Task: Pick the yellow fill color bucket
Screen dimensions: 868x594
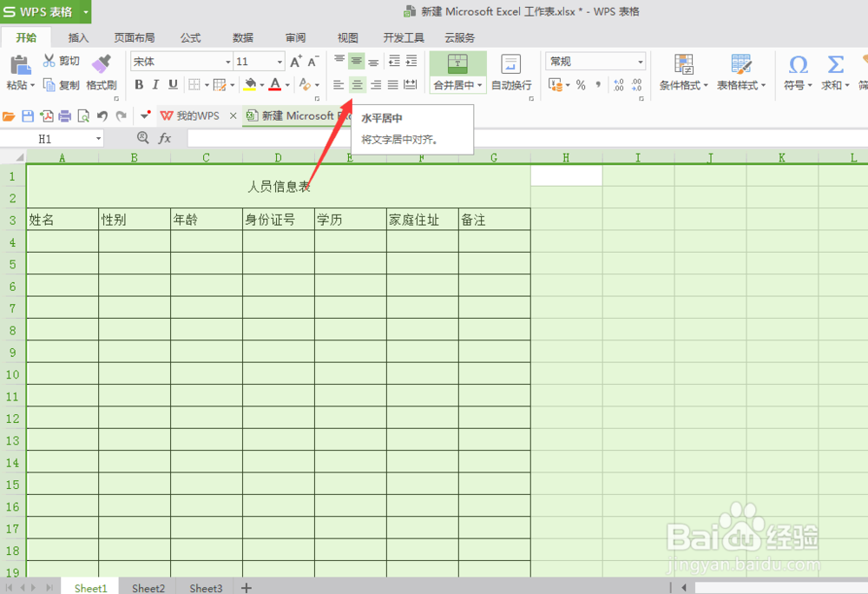Action: [x=250, y=84]
